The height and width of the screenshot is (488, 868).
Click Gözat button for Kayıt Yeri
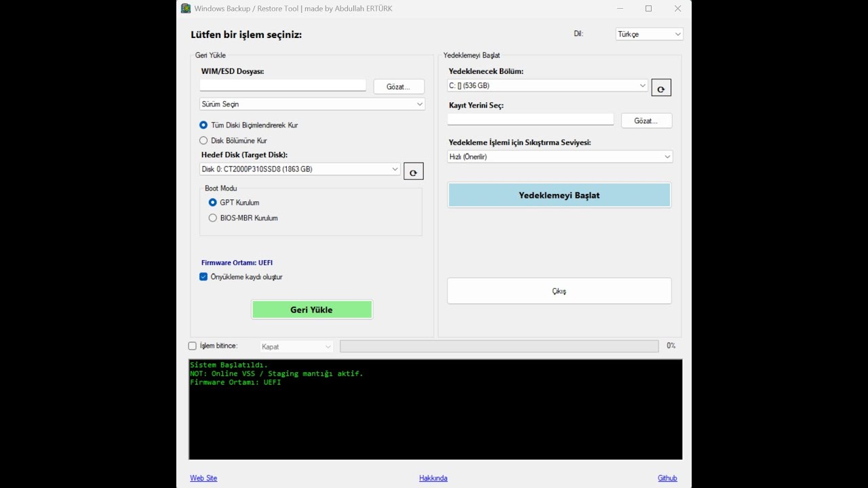coord(646,121)
